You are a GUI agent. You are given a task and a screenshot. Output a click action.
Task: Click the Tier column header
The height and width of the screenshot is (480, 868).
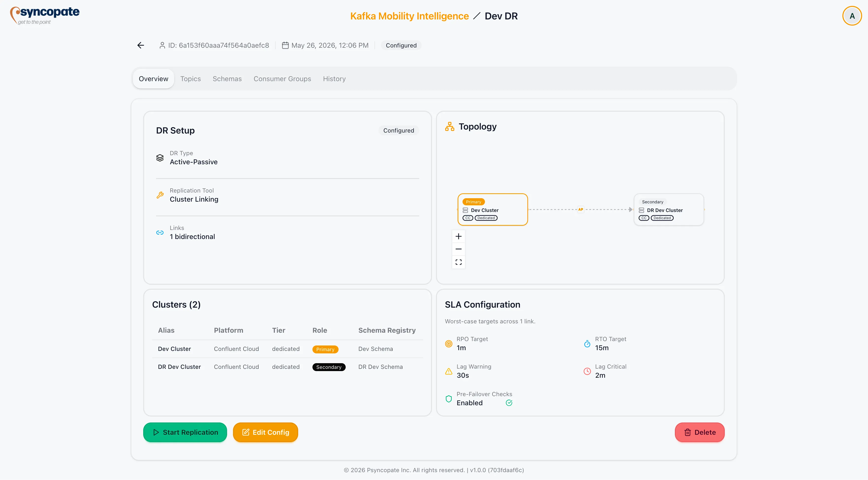[x=278, y=330]
